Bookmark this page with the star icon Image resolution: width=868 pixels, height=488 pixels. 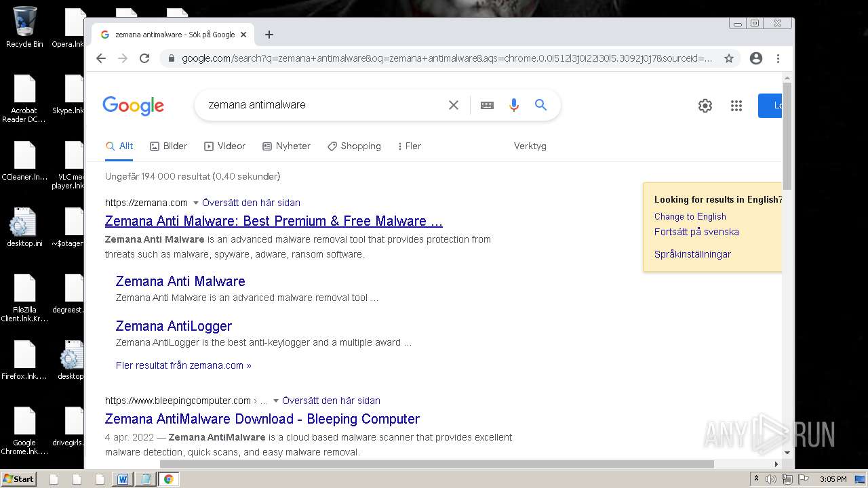pos(729,58)
